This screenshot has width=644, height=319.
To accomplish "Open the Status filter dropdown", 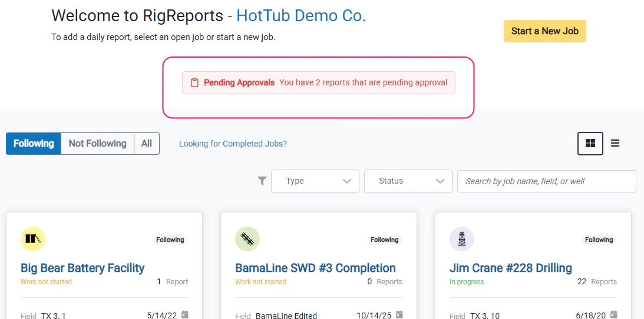I will pyautogui.click(x=408, y=181).
